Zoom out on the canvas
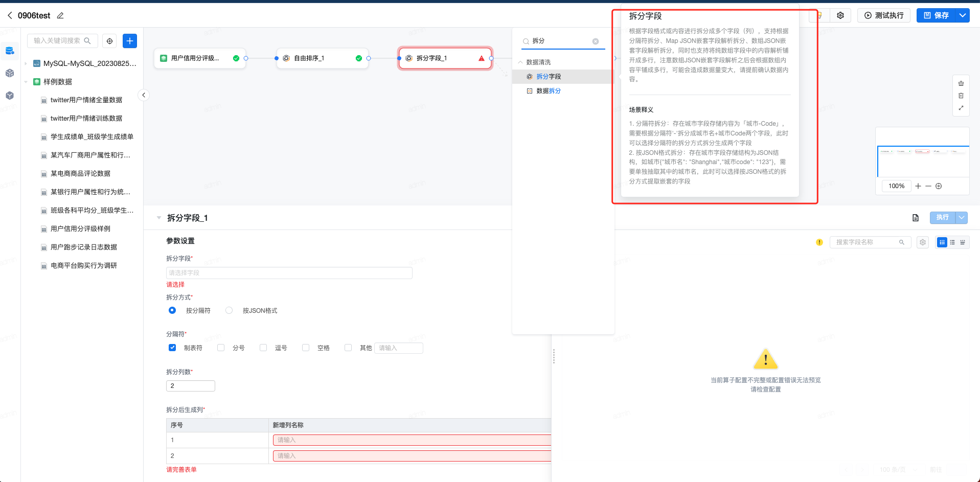Screen dimensions: 980x482 click(928, 186)
